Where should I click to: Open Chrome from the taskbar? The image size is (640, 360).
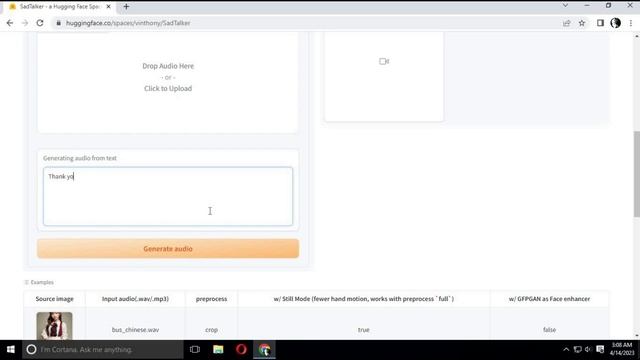click(264, 350)
